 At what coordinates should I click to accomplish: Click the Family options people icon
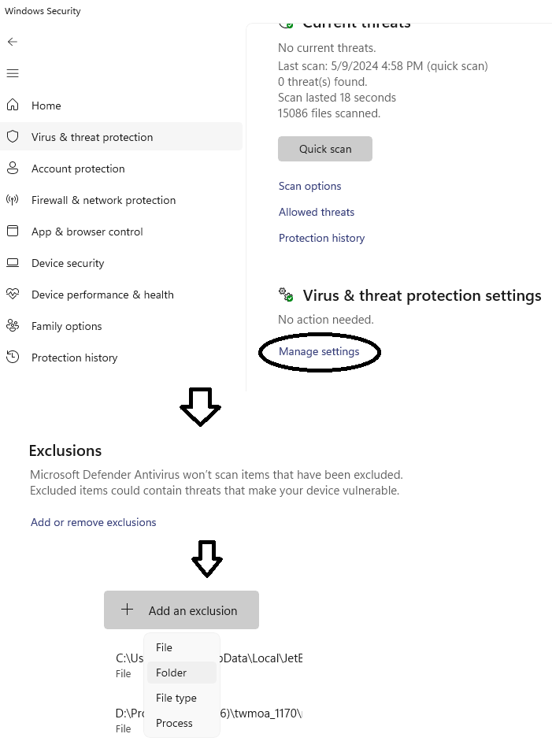[13, 325]
